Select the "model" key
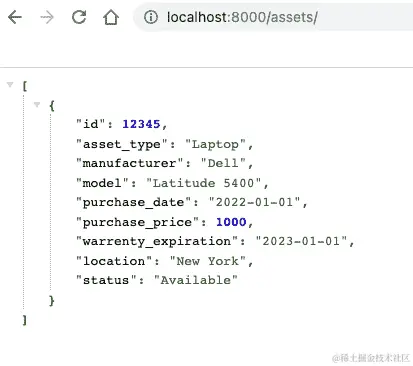This screenshot has width=413, height=366. tap(102, 183)
